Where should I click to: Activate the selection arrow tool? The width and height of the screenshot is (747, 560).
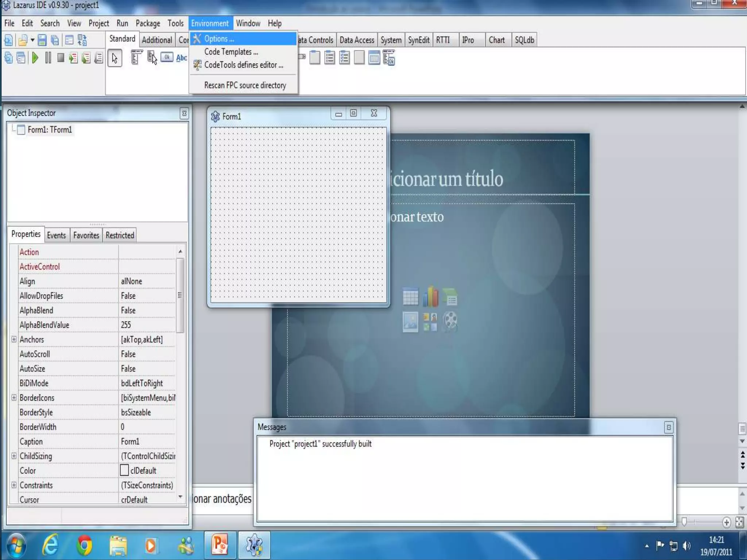click(115, 58)
